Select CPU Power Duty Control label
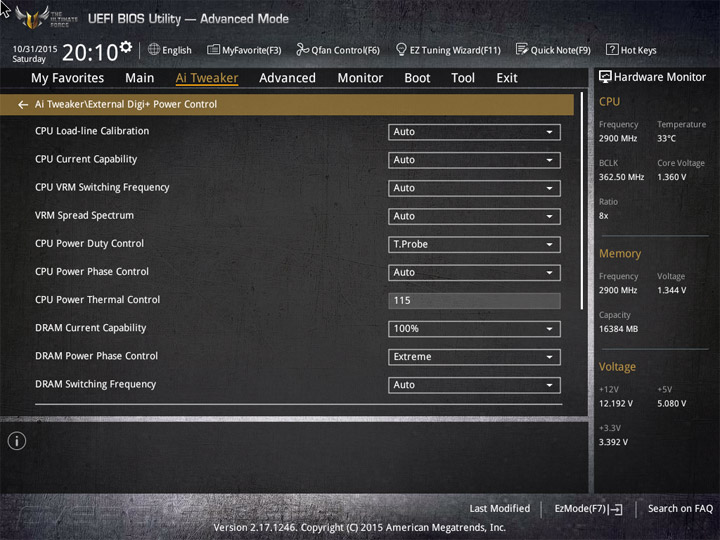720x540 pixels. (89, 243)
